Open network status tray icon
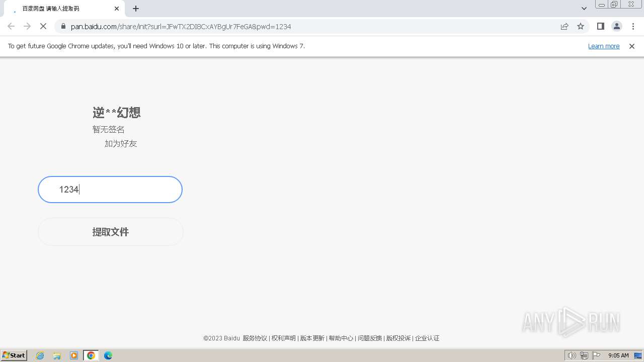644x362 pixels. (x=584, y=355)
